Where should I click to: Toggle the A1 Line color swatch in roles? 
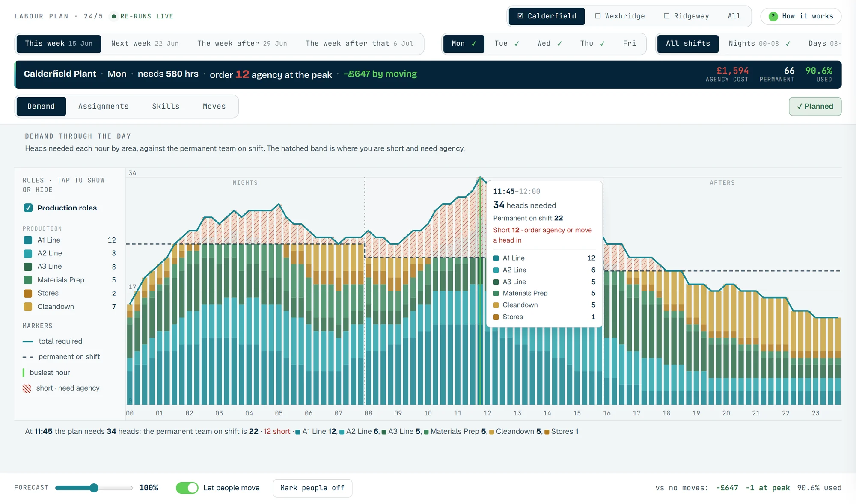pyautogui.click(x=28, y=240)
